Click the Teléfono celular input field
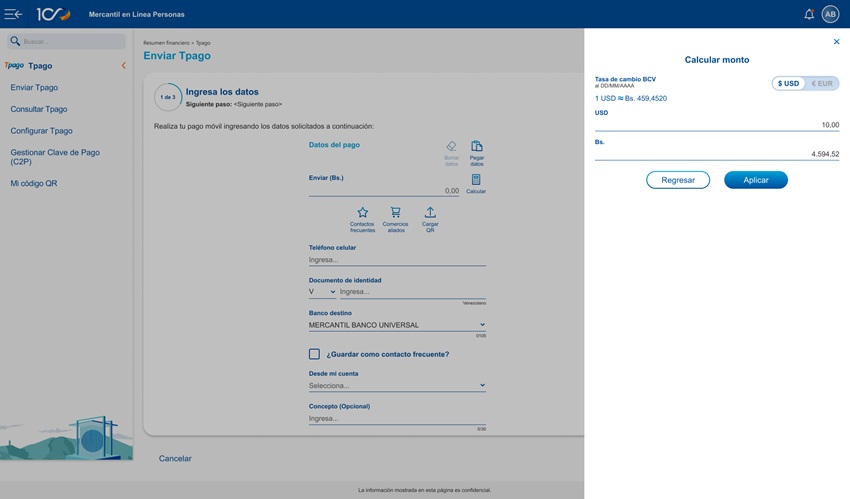This screenshot has width=850, height=499. coord(397,260)
